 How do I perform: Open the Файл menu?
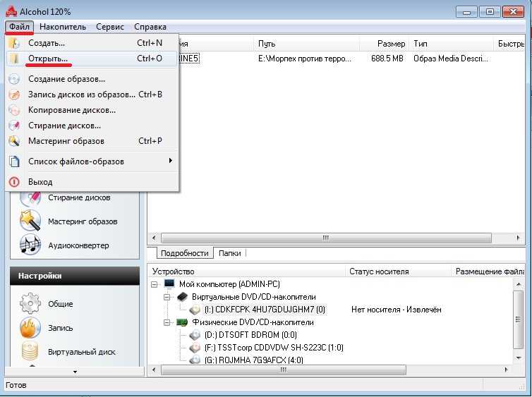click(19, 27)
